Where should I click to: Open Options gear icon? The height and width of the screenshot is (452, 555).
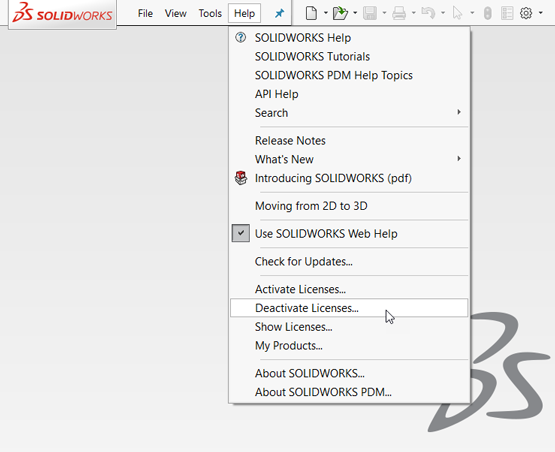point(526,13)
